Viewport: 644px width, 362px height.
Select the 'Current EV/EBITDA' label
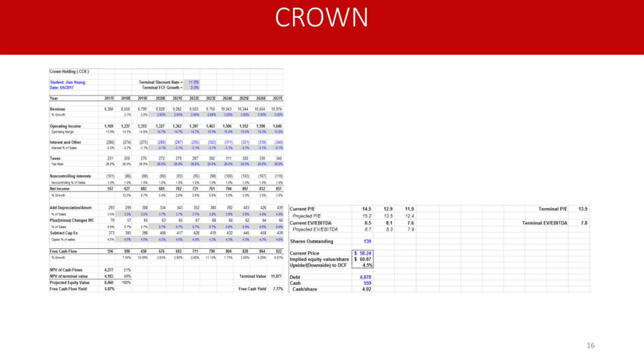pos(310,223)
